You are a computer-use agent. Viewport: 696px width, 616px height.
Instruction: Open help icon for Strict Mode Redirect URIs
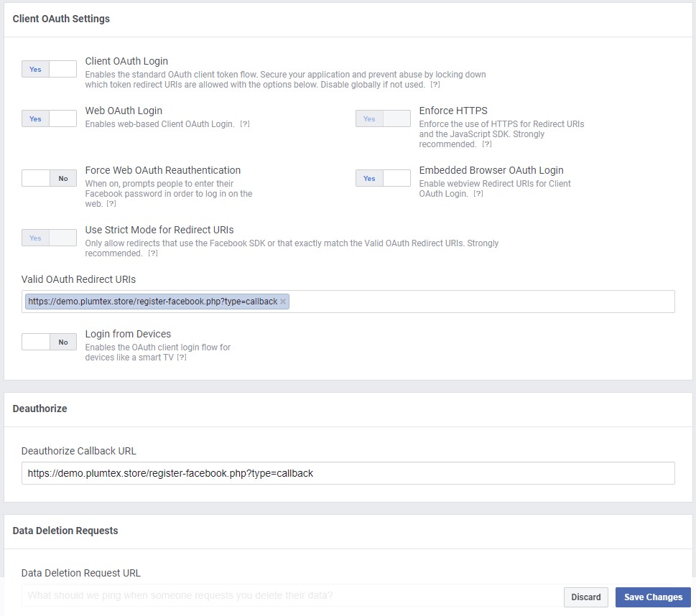point(153,253)
